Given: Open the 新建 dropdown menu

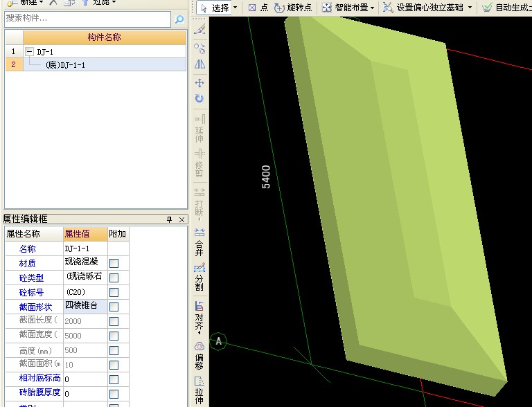Looking at the screenshot, I should (x=42, y=2).
